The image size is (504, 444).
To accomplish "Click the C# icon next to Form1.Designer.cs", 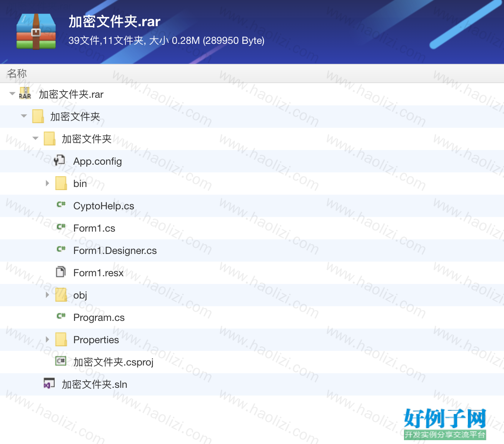I will coord(61,249).
